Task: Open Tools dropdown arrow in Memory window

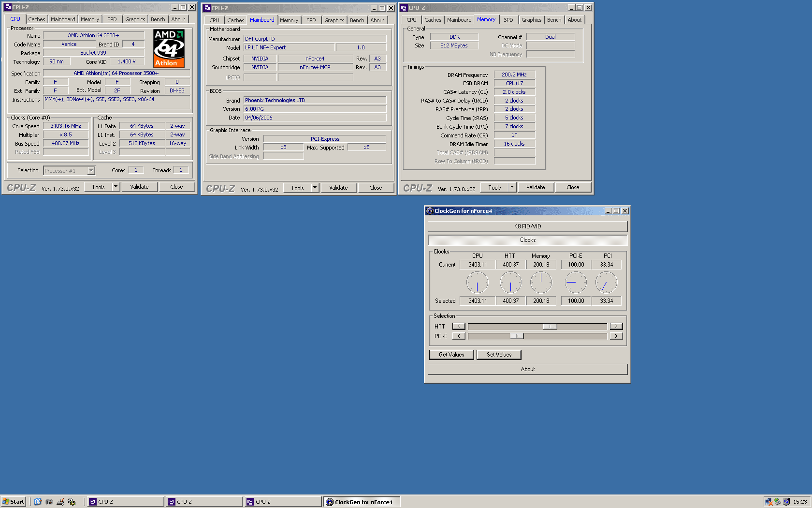Action: pyautogui.click(x=512, y=187)
